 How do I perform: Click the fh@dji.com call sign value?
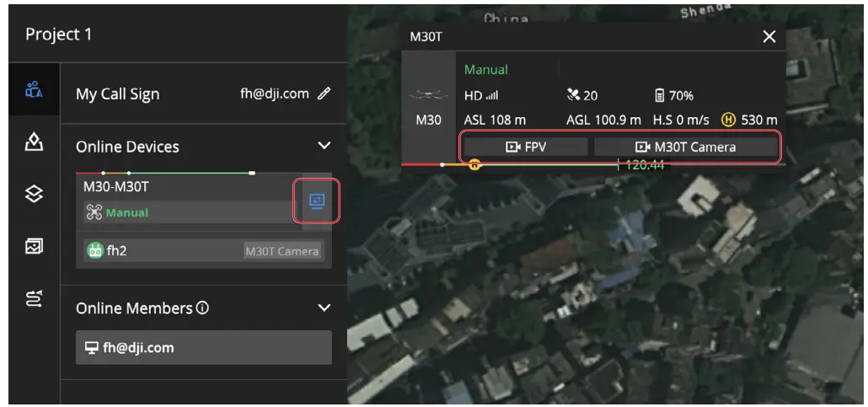click(x=275, y=94)
